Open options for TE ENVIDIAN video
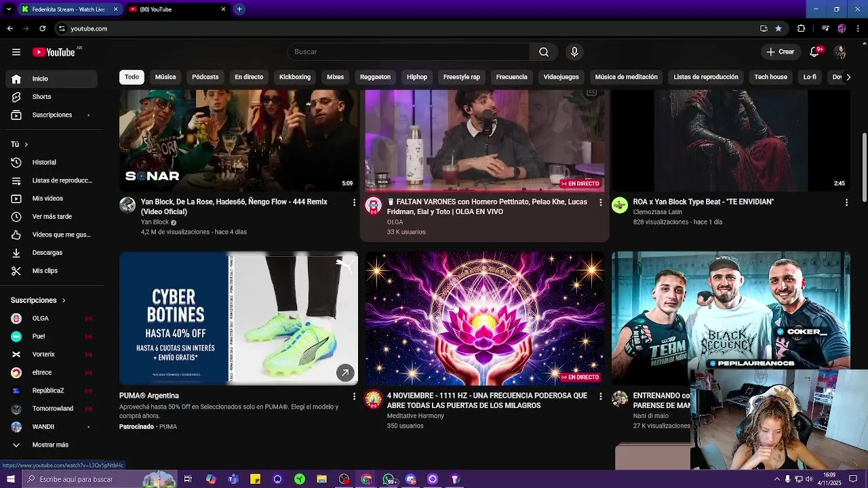Image resolution: width=868 pixels, height=488 pixels. click(x=846, y=203)
